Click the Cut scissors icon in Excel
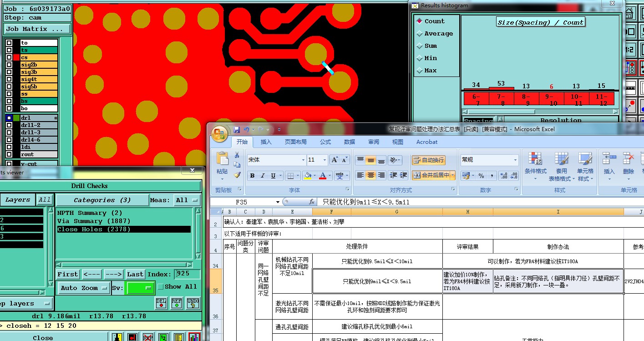Image resolution: width=644 pixels, height=341 pixels. (x=237, y=156)
